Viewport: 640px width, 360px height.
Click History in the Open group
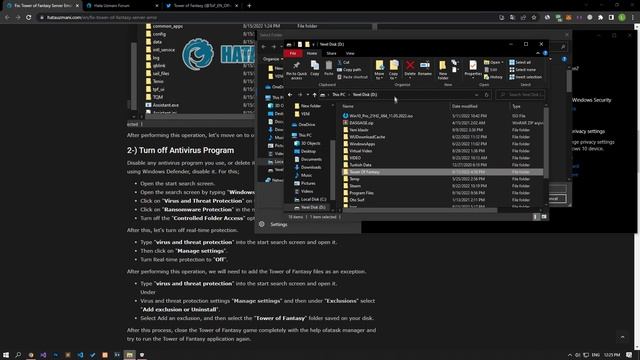click(x=493, y=77)
